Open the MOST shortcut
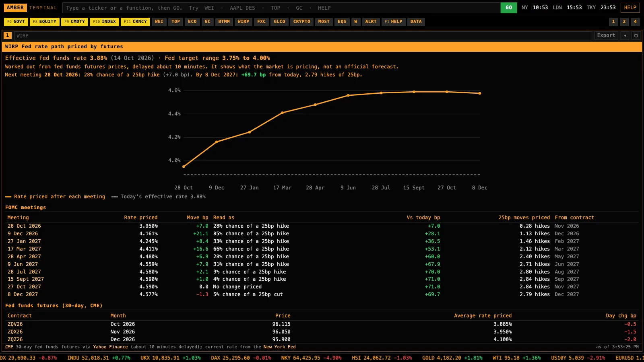 (324, 22)
